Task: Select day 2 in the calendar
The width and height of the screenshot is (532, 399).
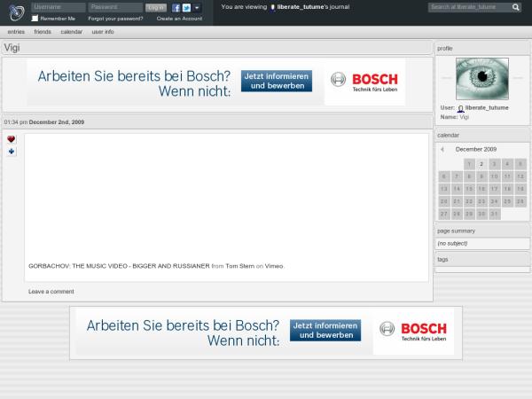Action: (x=481, y=164)
